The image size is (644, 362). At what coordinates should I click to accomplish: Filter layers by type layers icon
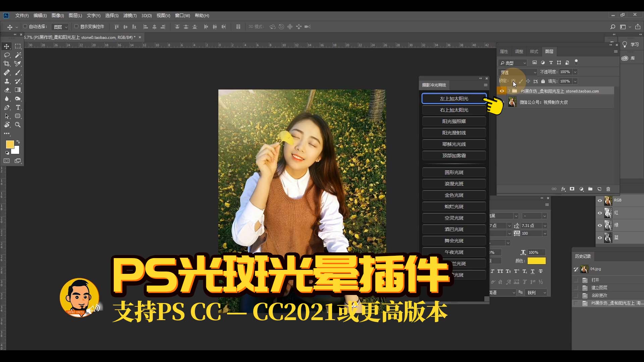(551, 63)
